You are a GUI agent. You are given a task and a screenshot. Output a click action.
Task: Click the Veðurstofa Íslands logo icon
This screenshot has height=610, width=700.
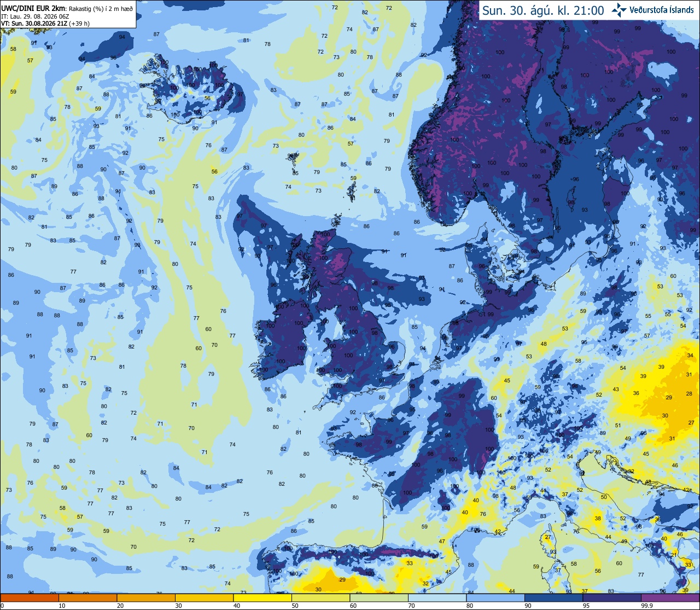pos(620,10)
